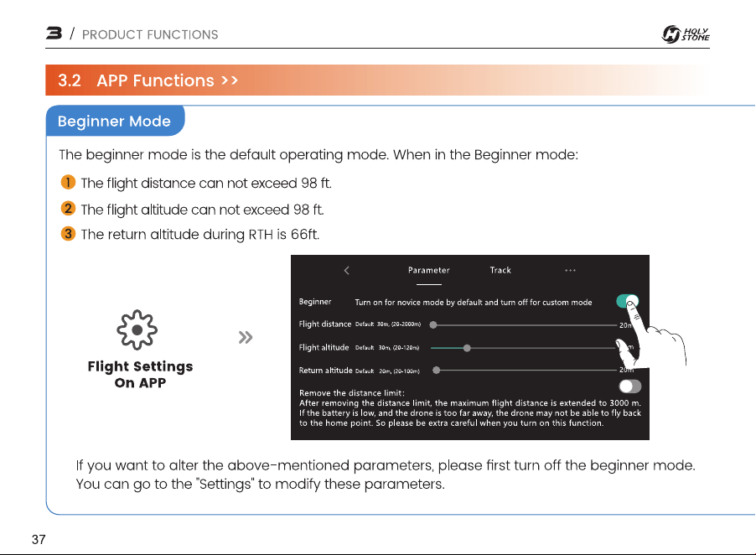Click 'The return altitude during RTH is 66ft.'

200,235
